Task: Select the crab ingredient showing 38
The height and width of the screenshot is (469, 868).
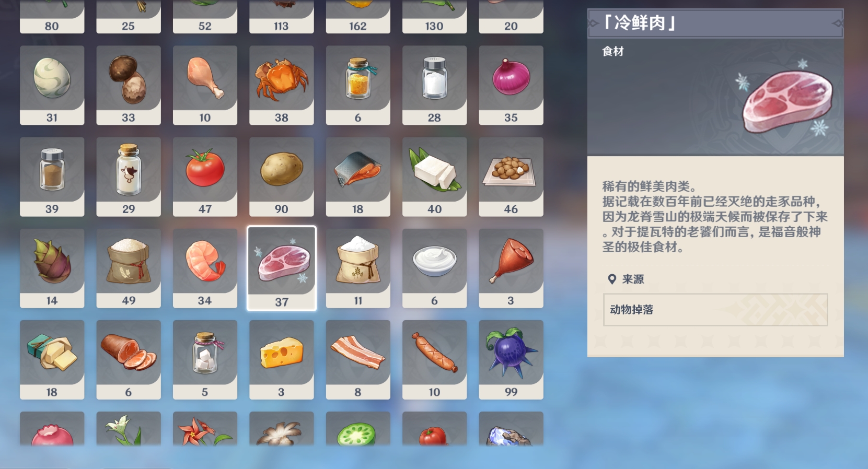Action: pos(281,85)
